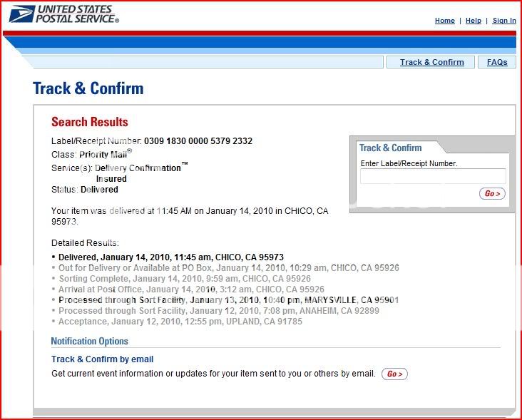
Task: Click the delivered at 11:45 AM summary sentence
Action: 190,216
